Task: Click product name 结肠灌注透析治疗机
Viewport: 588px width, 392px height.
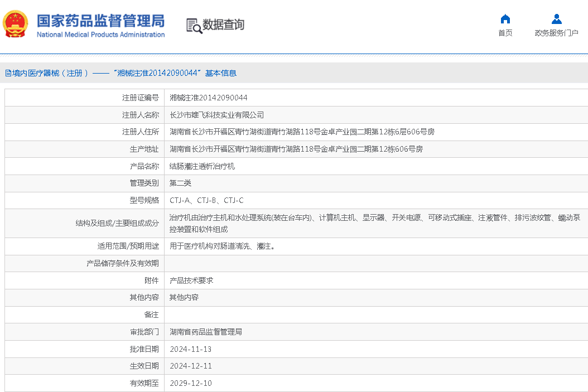Action: pyautogui.click(x=202, y=166)
